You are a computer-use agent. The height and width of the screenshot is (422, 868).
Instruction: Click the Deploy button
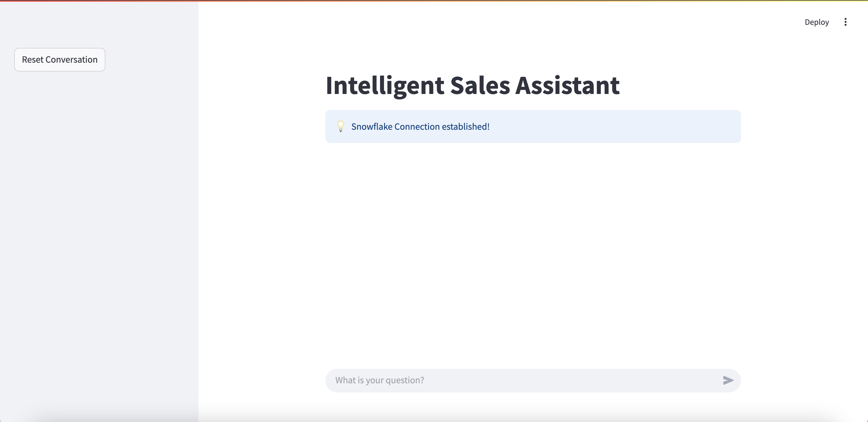(x=816, y=22)
